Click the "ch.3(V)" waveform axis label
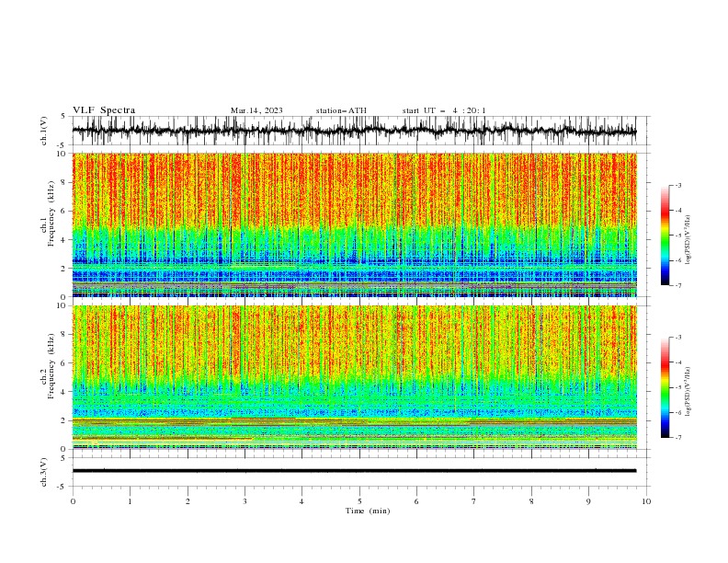728x563 pixels. click(x=44, y=472)
